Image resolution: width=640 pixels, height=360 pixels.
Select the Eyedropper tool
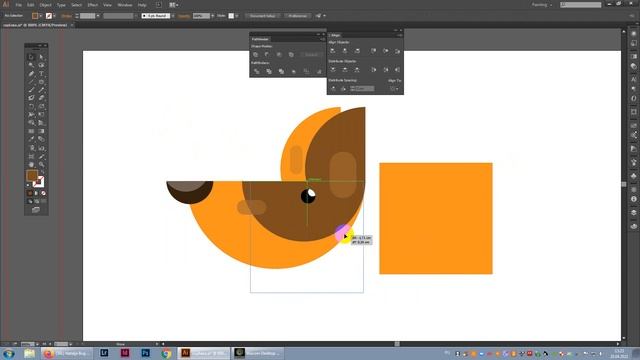click(x=31, y=140)
